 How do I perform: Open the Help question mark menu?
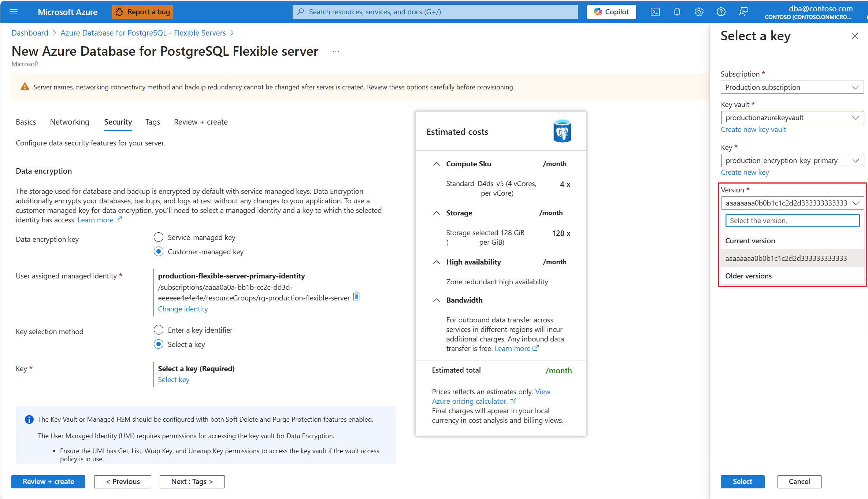721,12
